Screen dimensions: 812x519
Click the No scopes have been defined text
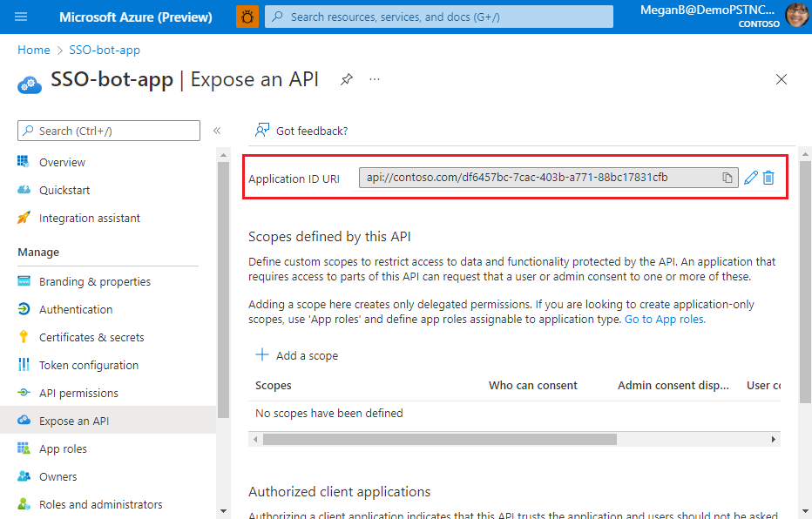[x=328, y=414]
